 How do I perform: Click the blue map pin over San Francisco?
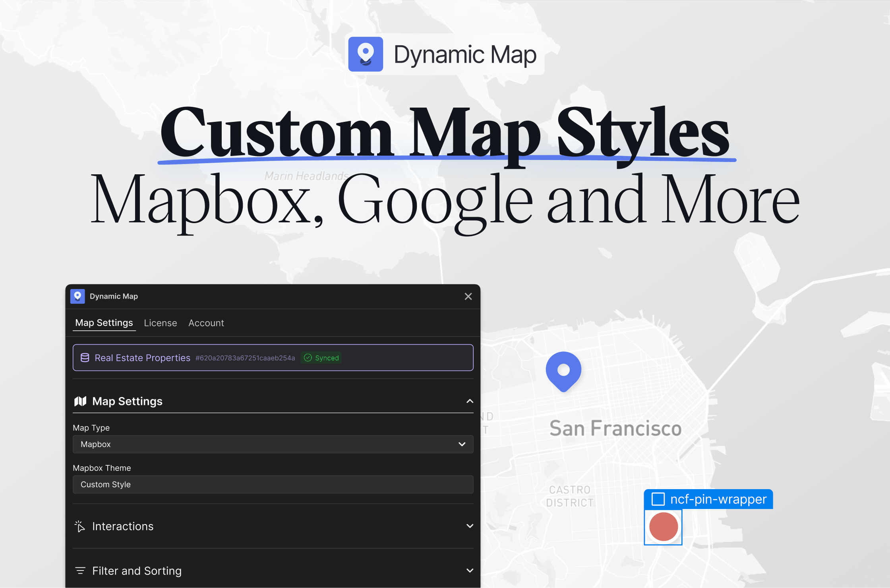click(x=563, y=372)
